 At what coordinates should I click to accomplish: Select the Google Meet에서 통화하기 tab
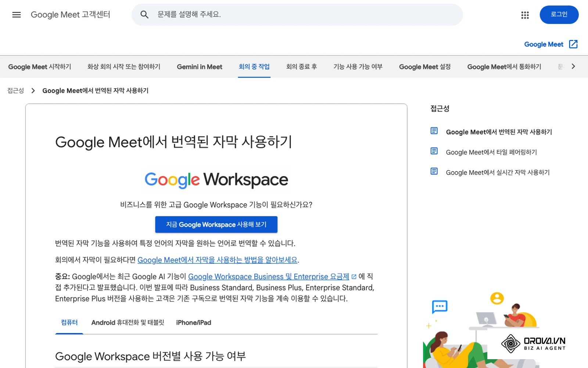504,67
